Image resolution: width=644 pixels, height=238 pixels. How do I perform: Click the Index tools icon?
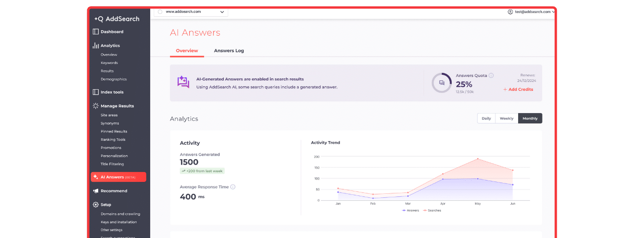click(96, 92)
